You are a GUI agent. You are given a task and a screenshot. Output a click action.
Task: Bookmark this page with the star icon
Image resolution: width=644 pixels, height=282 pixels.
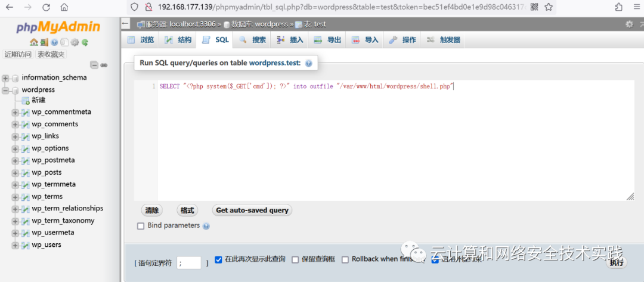(549, 7)
